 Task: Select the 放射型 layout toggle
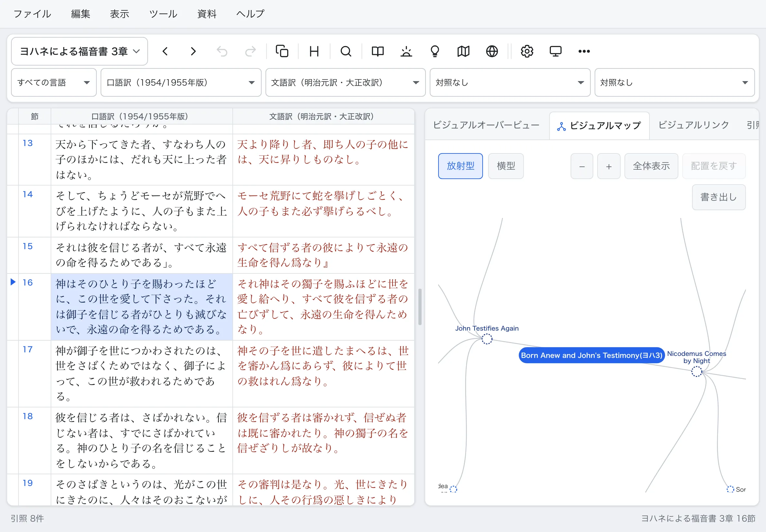461,166
